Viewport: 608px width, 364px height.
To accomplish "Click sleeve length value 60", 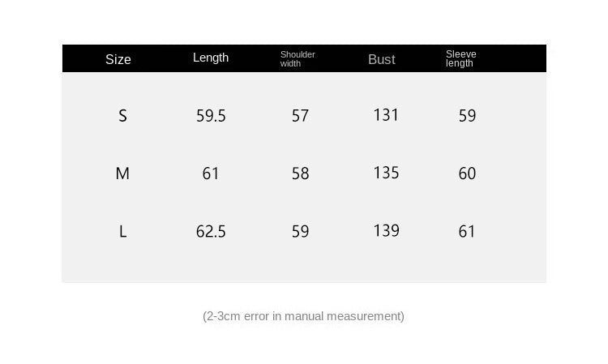I will [x=467, y=173].
